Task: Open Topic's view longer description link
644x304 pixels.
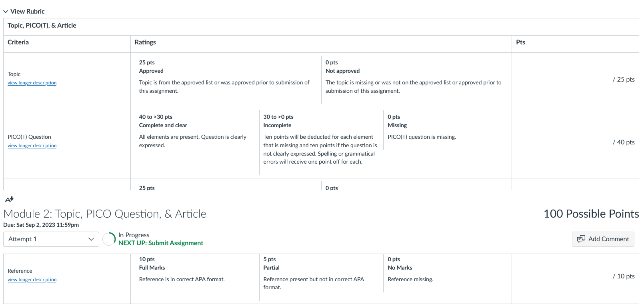Action: pyautogui.click(x=32, y=83)
